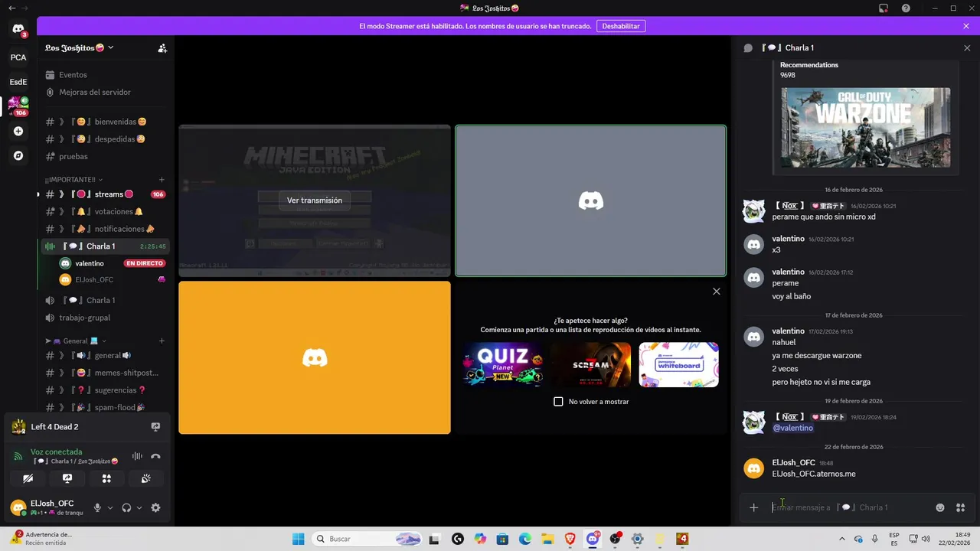The height and width of the screenshot is (551, 980).
Task: Mute the microphone
Action: 97,507
